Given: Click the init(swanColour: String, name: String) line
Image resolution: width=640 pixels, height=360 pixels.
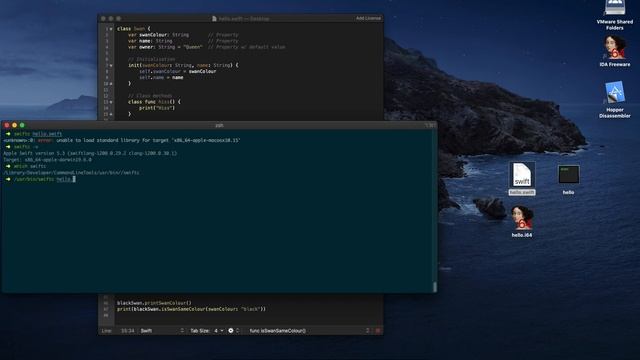Looking at the screenshot, I should (183, 65).
